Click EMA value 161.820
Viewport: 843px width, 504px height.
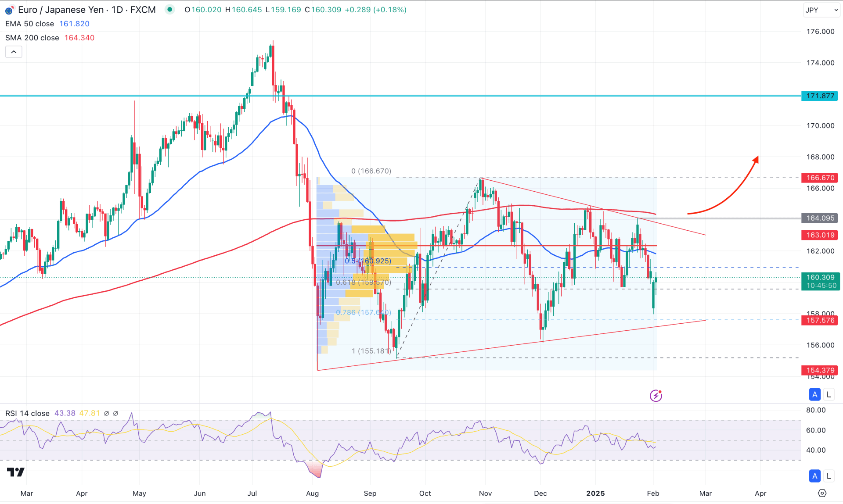click(74, 24)
